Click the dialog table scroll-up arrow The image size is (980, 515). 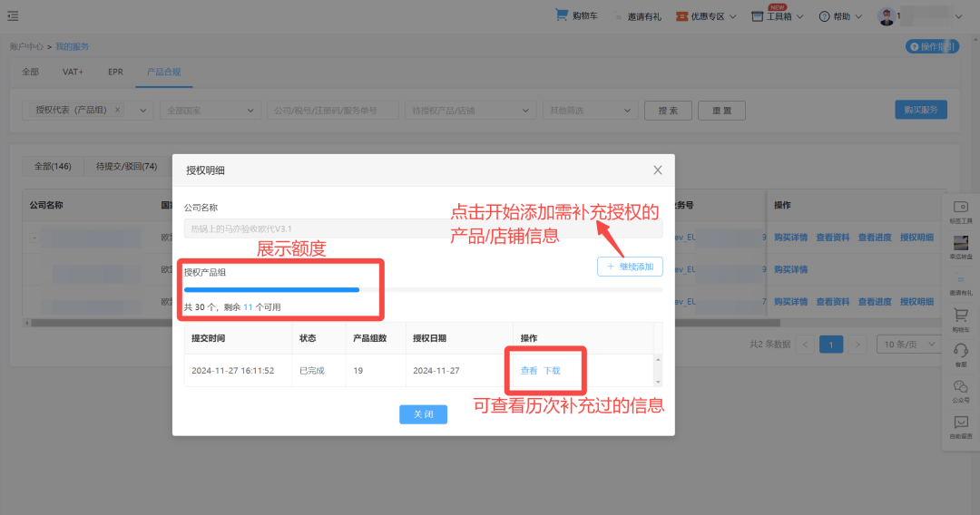pyautogui.click(x=658, y=360)
